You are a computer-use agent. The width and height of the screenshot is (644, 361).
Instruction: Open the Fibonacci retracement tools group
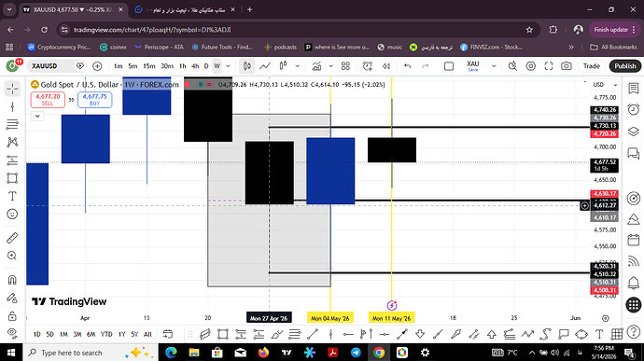click(x=12, y=124)
